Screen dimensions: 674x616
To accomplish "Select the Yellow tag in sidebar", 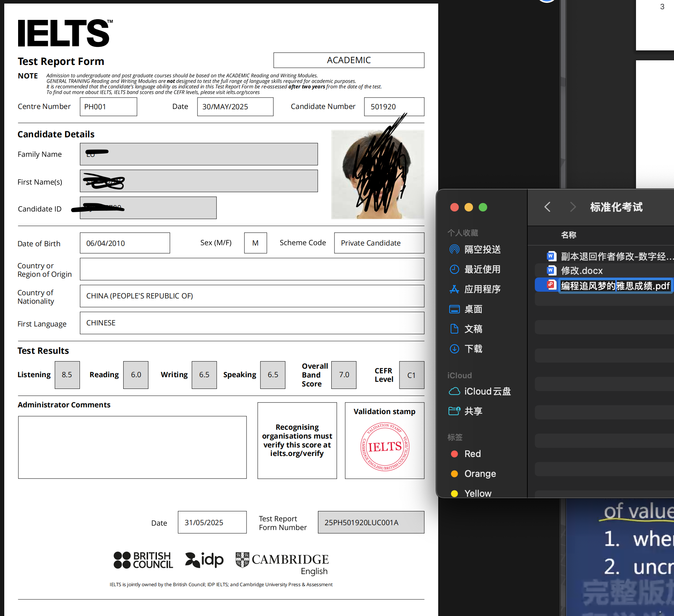I will (x=471, y=494).
